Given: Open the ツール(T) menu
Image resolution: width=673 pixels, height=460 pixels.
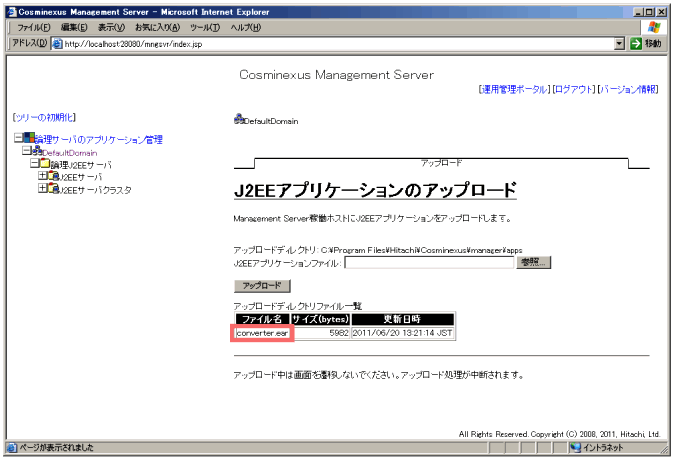Looking at the screenshot, I should pos(205,27).
